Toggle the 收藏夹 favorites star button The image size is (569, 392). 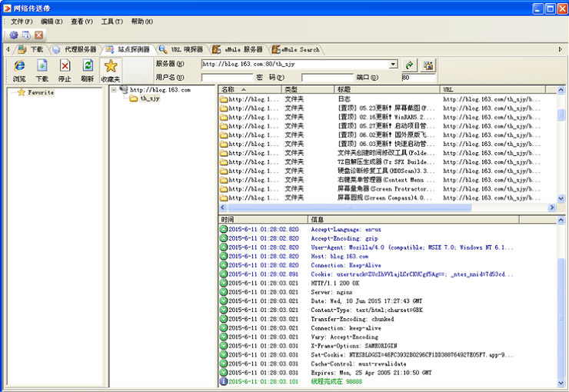coord(111,71)
